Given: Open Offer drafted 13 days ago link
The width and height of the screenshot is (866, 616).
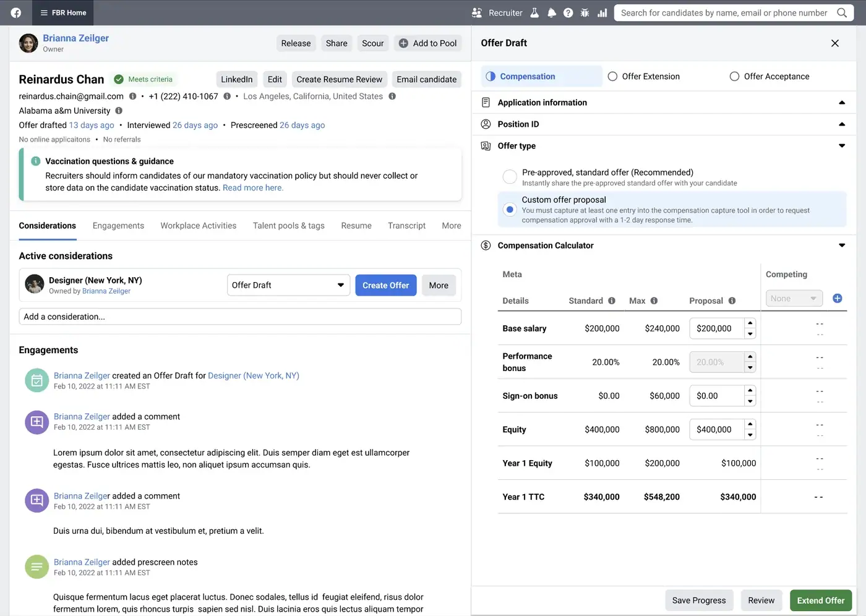Looking at the screenshot, I should pyautogui.click(x=92, y=125).
